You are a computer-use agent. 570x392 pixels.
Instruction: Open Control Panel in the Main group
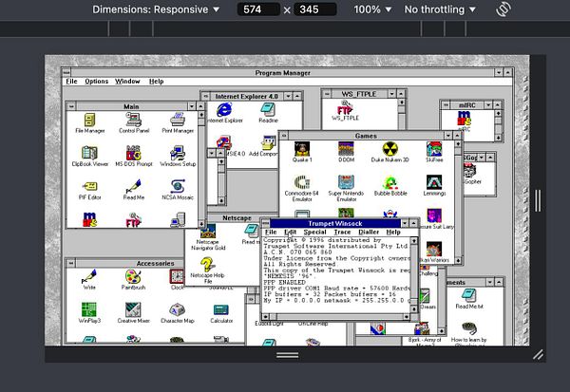click(134, 122)
